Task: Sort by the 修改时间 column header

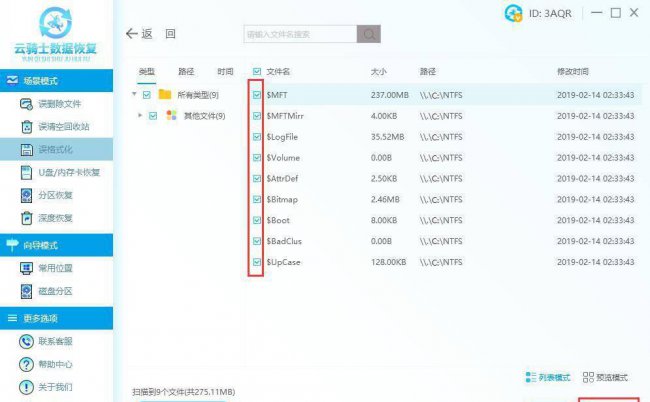Action: click(572, 72)
